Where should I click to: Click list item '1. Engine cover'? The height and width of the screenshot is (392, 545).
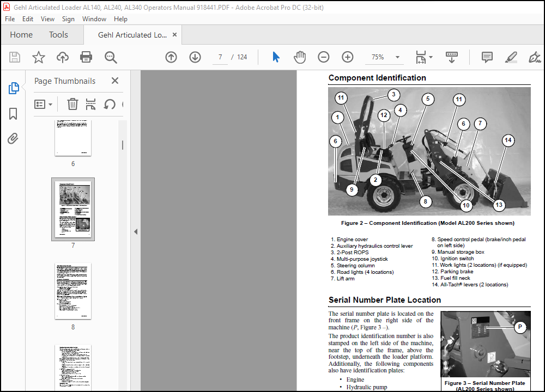click(349, 240)
